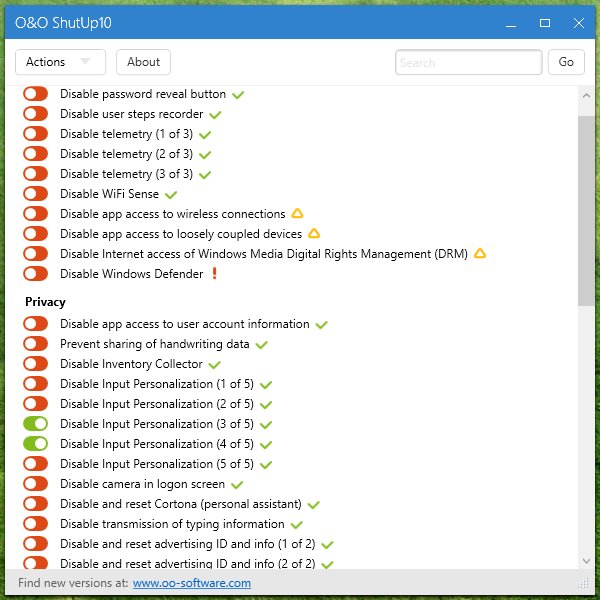
Task: Click yellow triangle next to loosely coupled devices
Action: click(314, 233)
